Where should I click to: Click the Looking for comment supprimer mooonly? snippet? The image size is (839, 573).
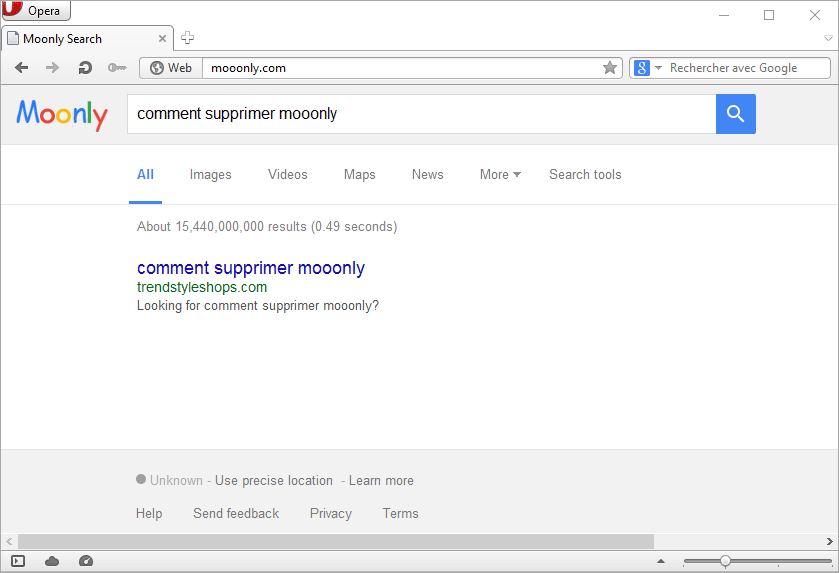[x=258, y=305]
